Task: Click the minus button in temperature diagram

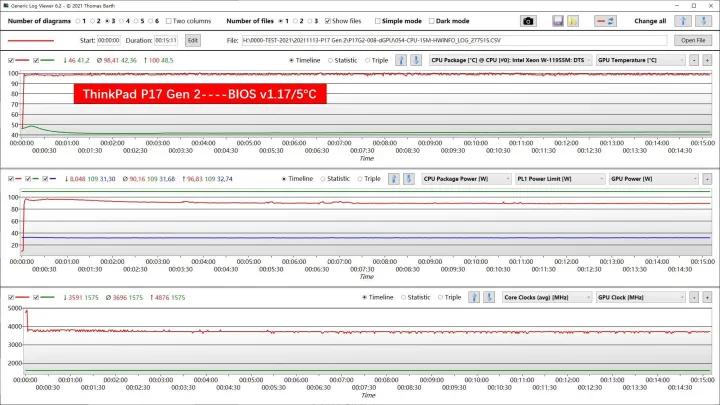Action: (x=694, y=60)
